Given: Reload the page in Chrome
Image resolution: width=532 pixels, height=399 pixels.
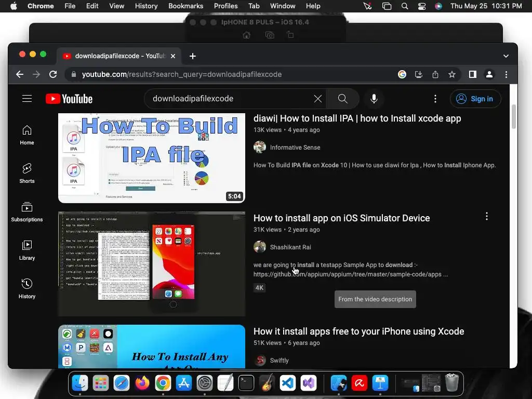Looking at the screenshot, I should (53, 74).
